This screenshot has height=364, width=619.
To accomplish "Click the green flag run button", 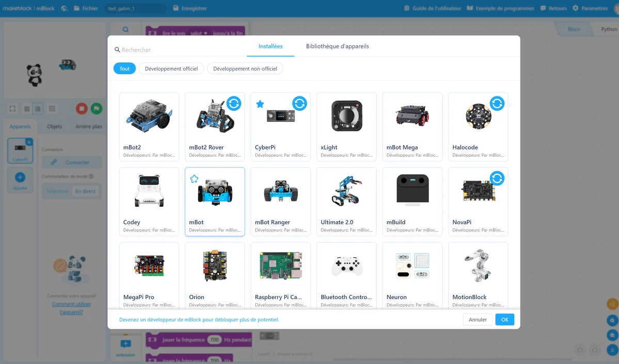I will coord(96,109).
